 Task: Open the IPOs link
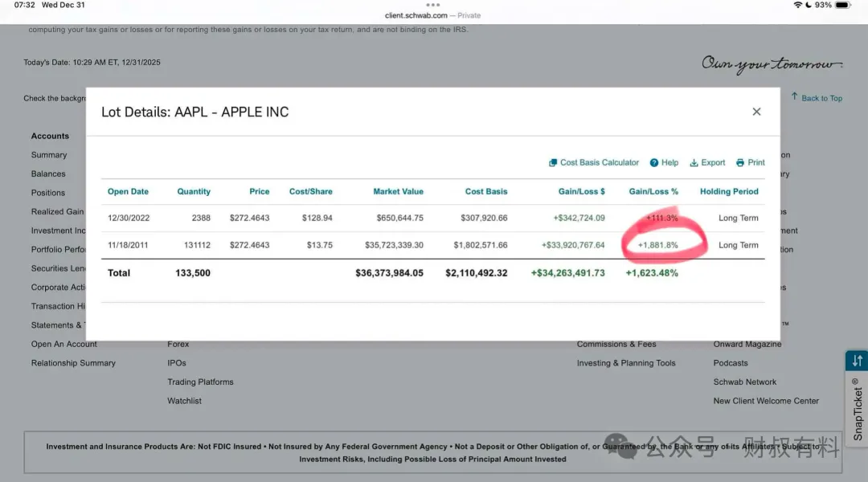pyautogui.click(x=177, y=363)
